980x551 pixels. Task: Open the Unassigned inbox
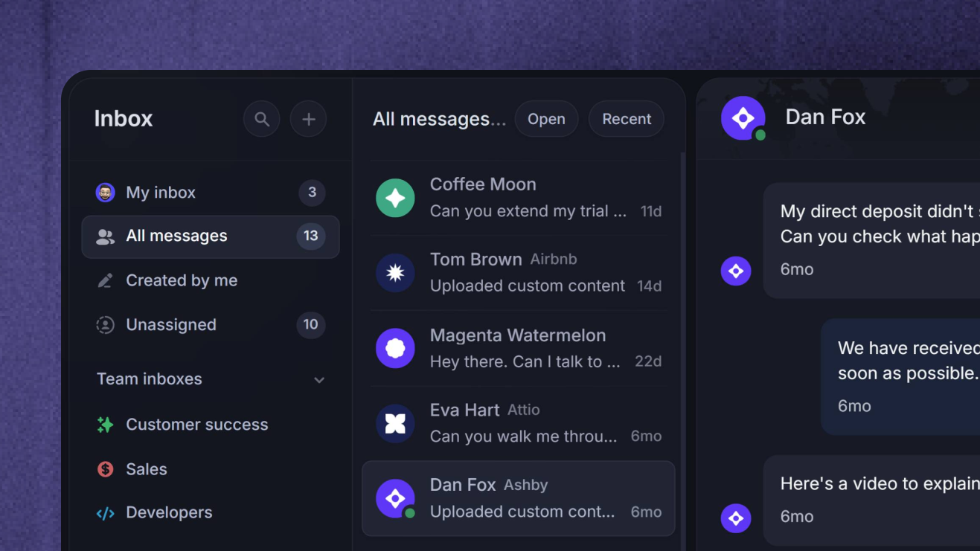[211, 325]
